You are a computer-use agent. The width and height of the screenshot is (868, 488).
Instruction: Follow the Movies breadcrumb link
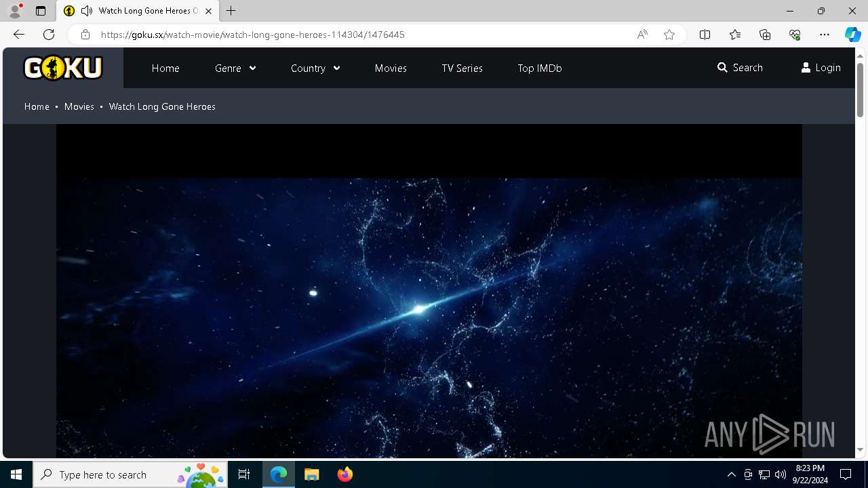click(79, 106)
